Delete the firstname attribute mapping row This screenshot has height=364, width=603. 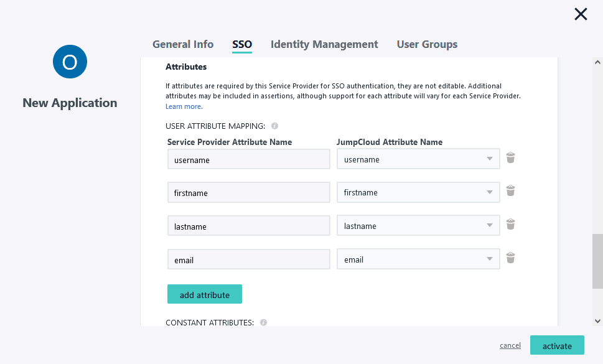tap(510, 190)
